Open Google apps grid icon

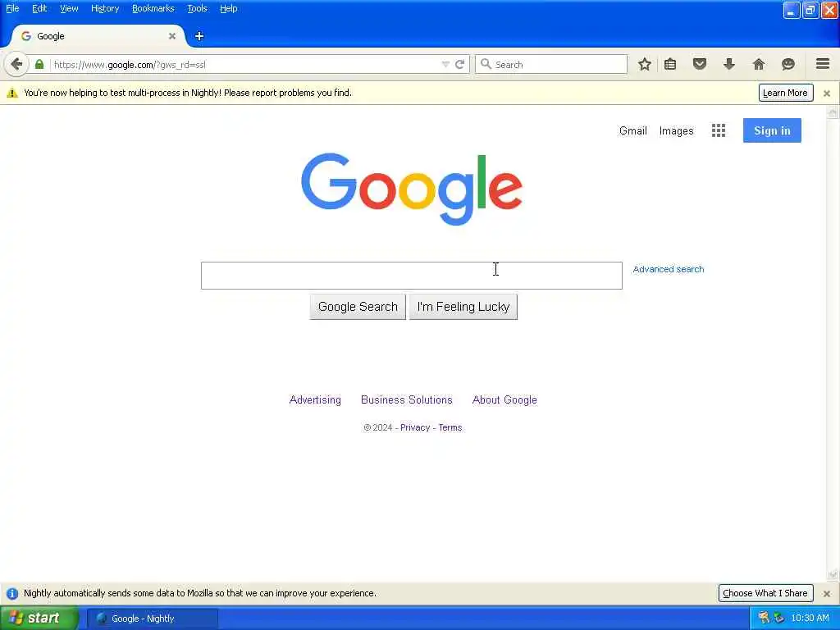coord(719,130)
